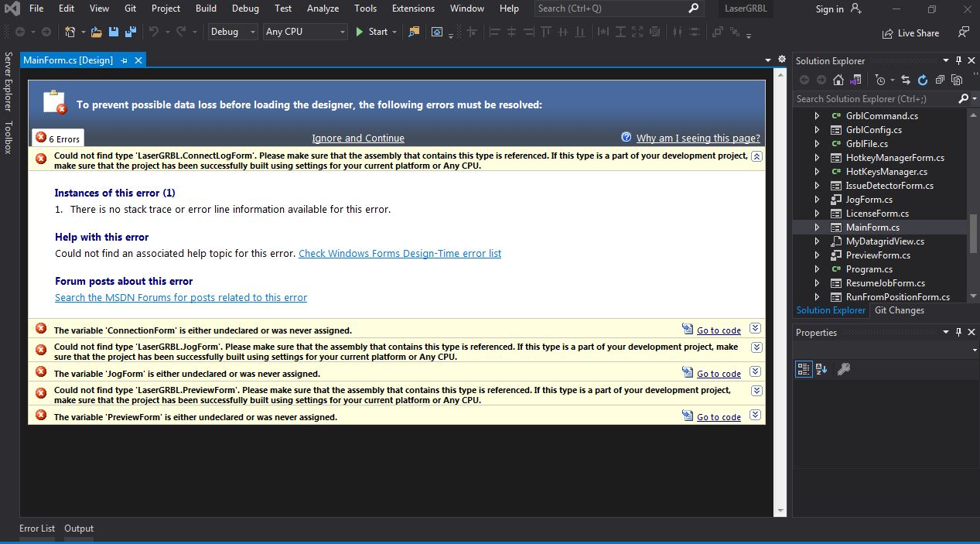Open the Analyze menu
This screenshot has height=544, width=980.
(x=323, y=9)
